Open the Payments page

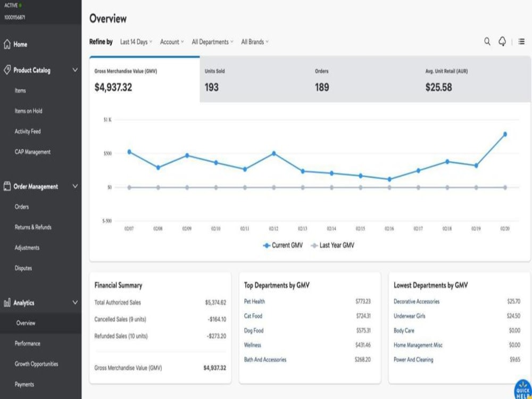(x=24, y=385)
